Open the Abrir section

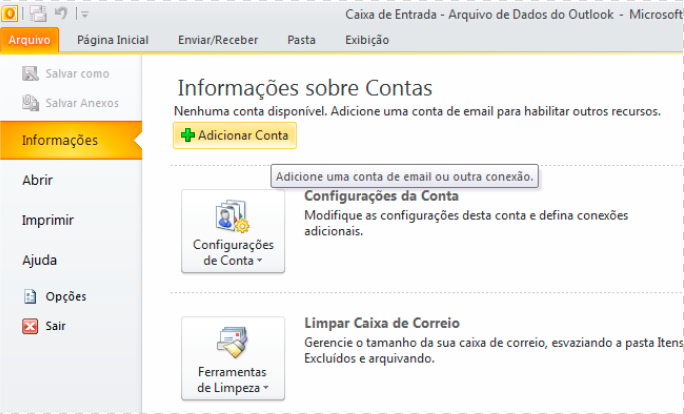click(x=37, y=181)
